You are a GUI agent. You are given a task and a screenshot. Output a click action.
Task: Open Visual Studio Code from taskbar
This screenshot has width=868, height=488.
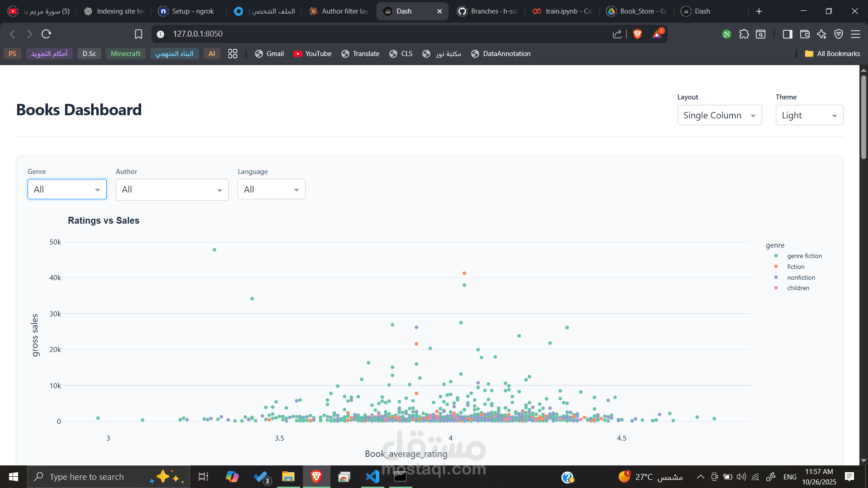(x=372, y=477)
